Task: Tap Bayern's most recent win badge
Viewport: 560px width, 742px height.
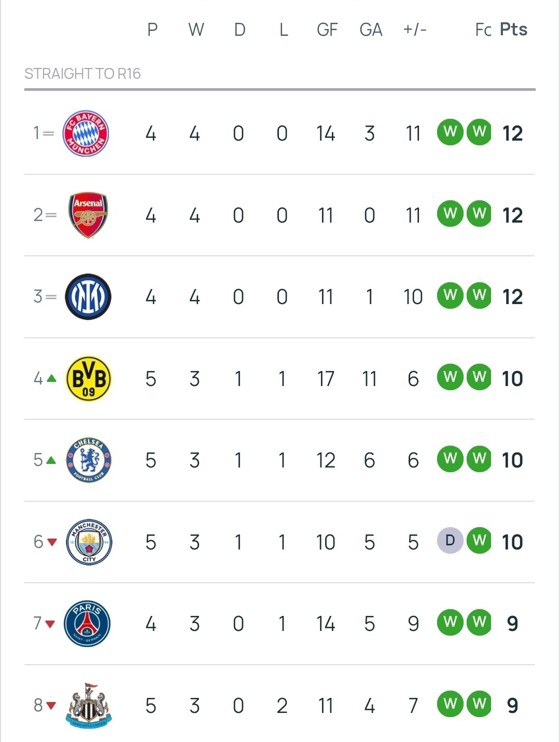Action: point(479,132)
